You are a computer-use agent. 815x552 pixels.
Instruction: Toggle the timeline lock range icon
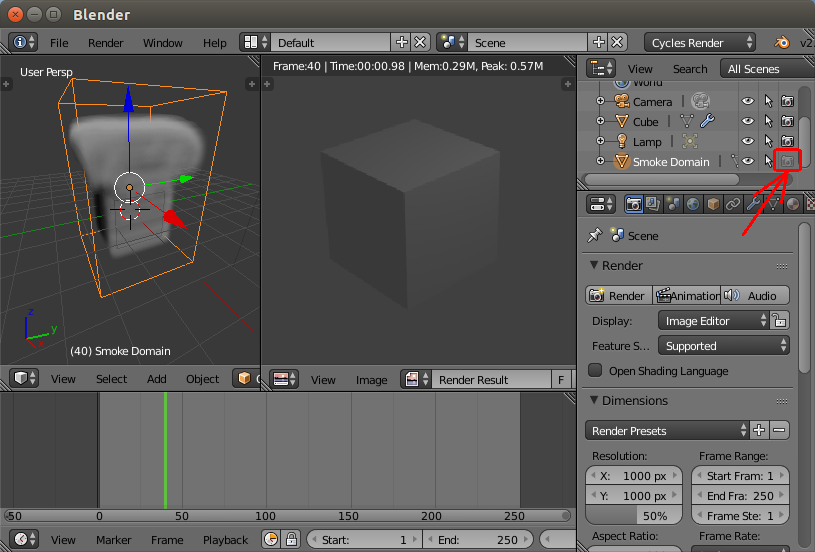291,539
